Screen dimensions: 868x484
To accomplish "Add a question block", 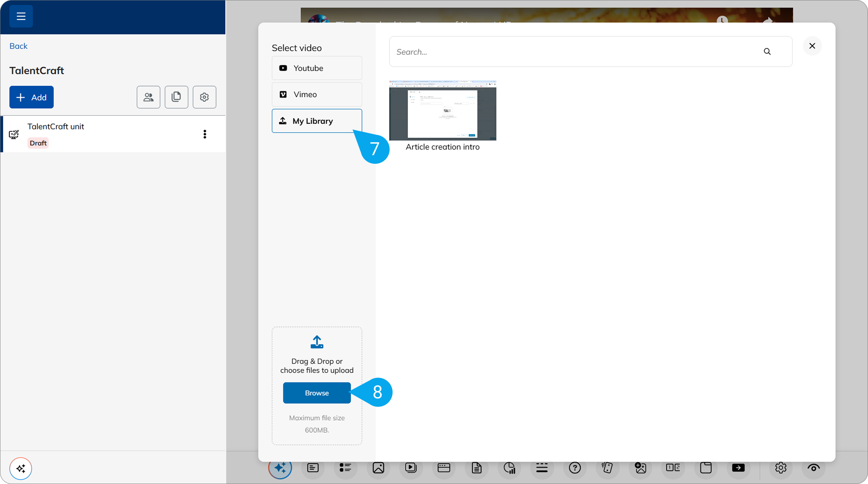I will pos(575,468).
